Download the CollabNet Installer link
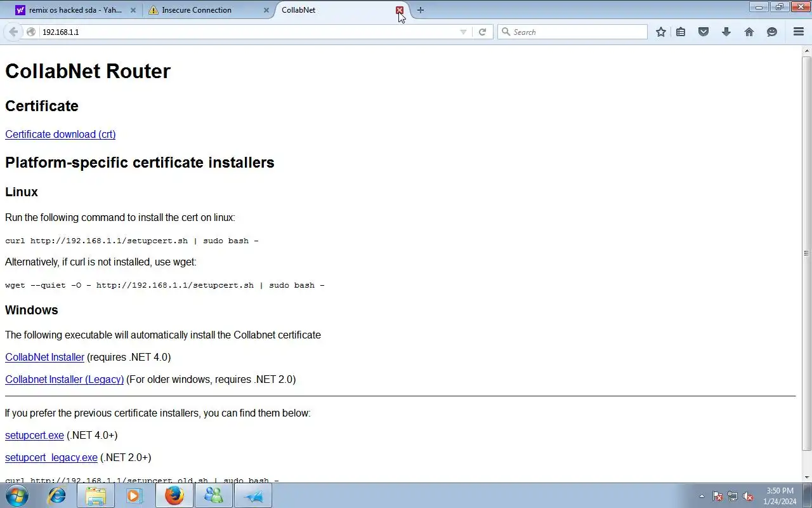 tap(44, 357)
